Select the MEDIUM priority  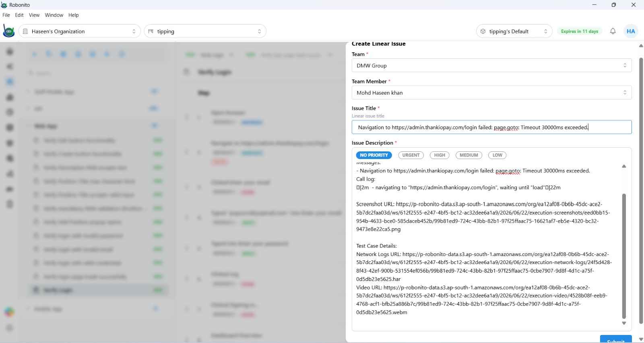469,155
